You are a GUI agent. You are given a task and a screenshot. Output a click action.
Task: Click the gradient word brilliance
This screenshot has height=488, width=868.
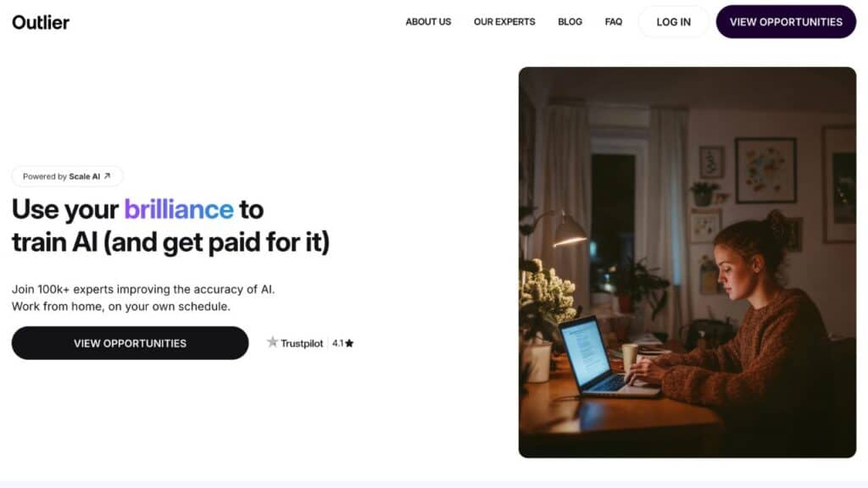click(x=178, y=209)
